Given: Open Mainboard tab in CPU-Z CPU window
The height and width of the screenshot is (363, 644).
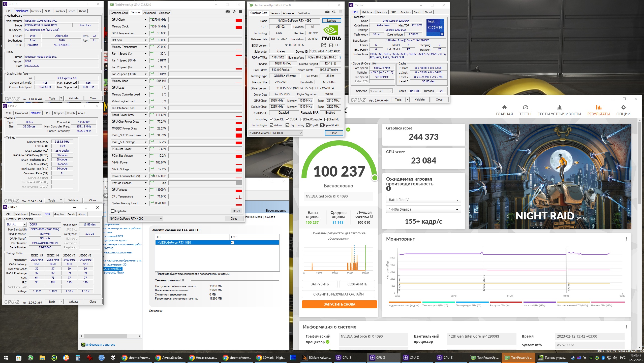Looking at the screenshot, I should 368,12.
